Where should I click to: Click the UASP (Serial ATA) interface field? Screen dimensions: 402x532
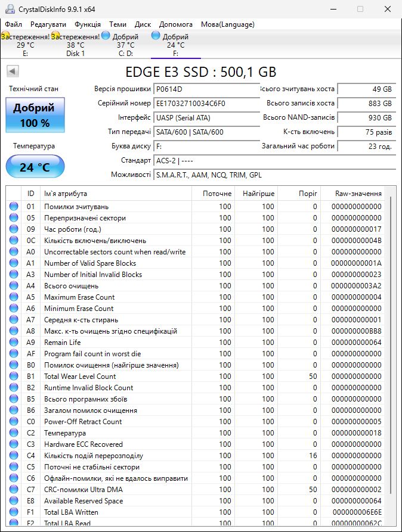(206, 118)
